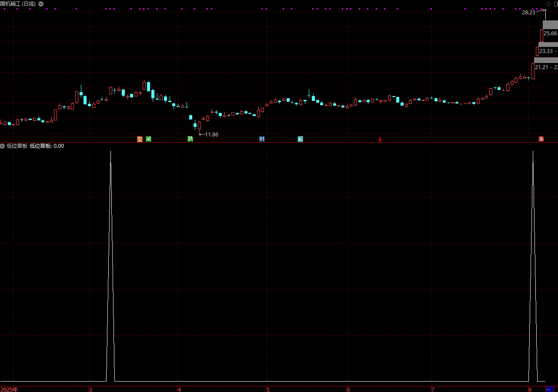This screenshot has height=392, width=558.
Task: Click the 低位首板: 0.00 value readout
Action: (47, 146)
